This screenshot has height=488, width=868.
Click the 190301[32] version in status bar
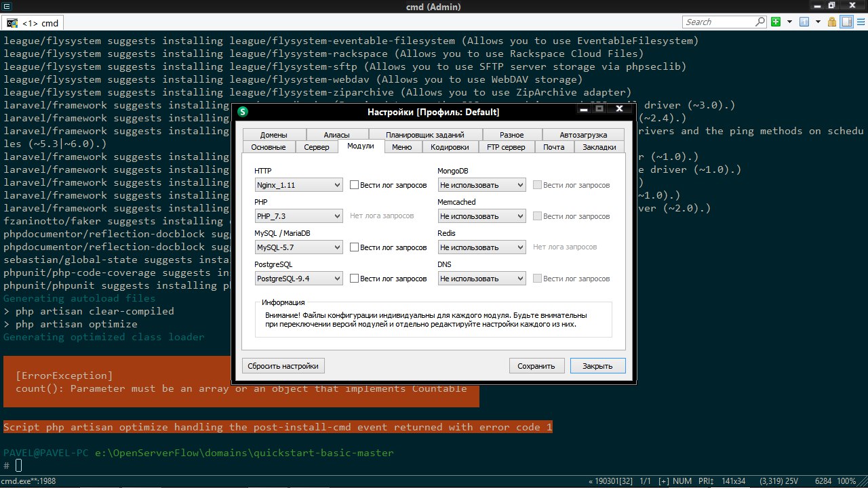[610, 481]
